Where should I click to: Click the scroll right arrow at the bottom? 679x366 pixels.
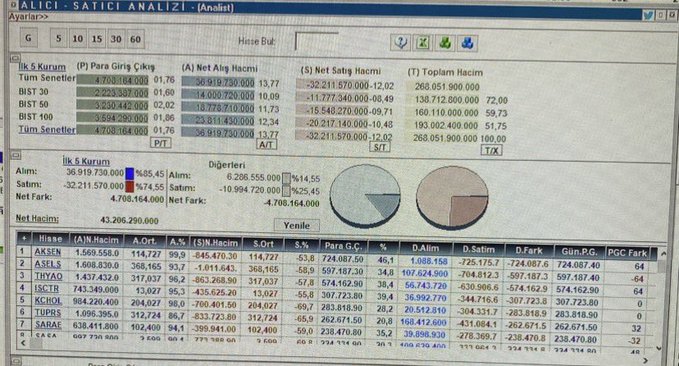[646, 360]
